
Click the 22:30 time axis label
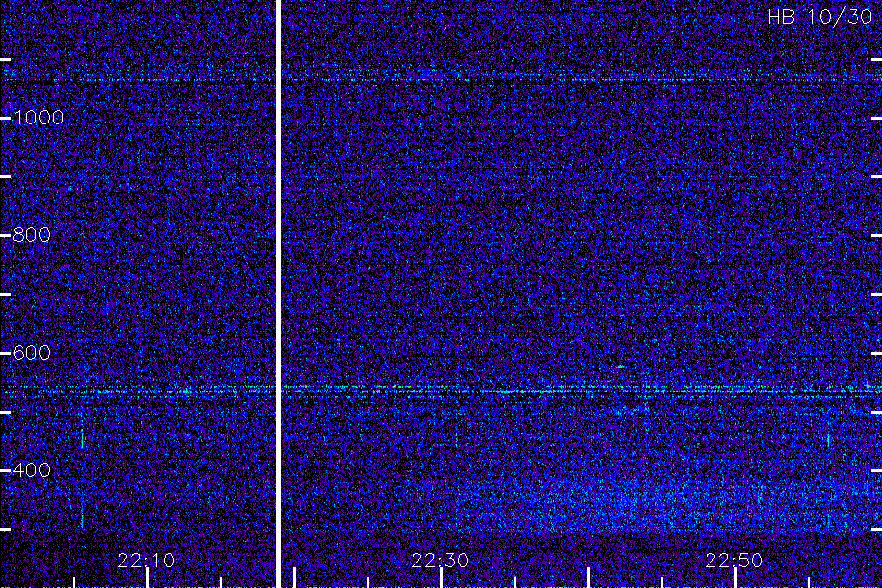click(440, 561)
